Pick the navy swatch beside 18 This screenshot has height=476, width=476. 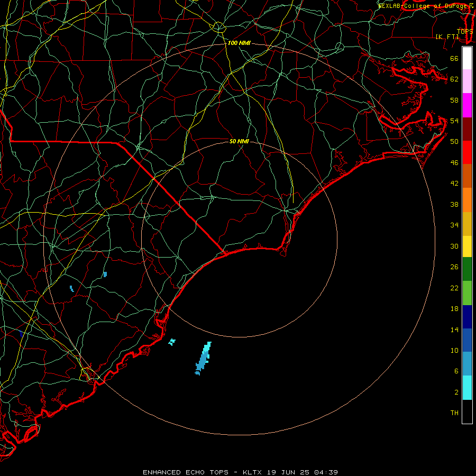point(467,317)
